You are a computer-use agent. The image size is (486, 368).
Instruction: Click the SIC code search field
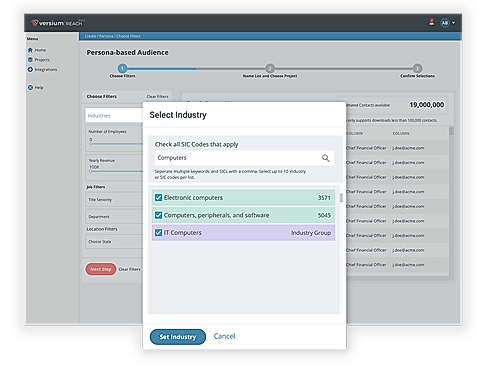coord(244,158)
